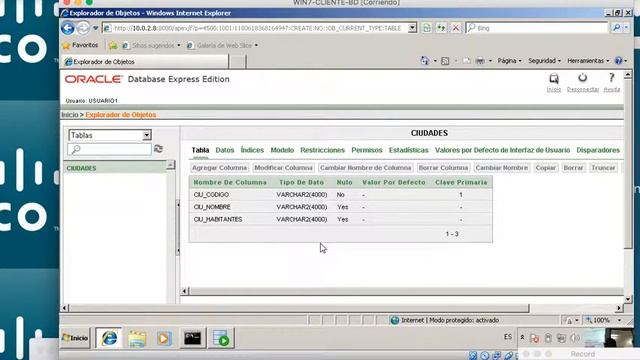Switch to the Estadísticas tab

coord(409,150)
